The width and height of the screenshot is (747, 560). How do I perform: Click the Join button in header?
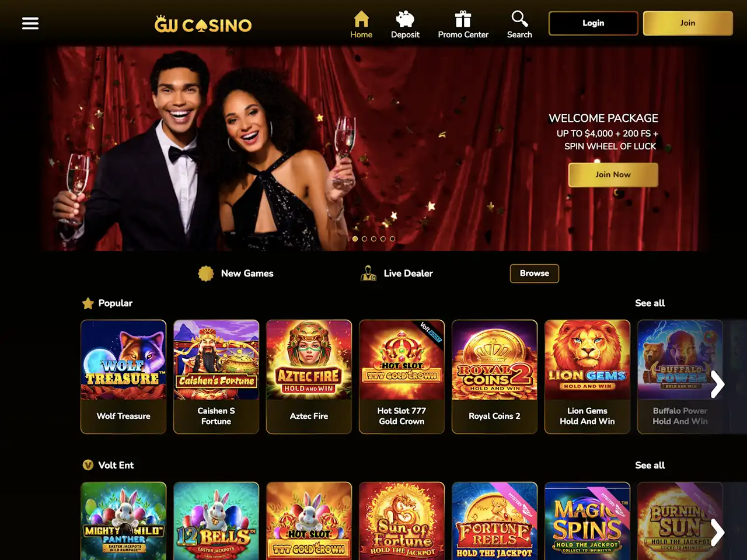688,23
